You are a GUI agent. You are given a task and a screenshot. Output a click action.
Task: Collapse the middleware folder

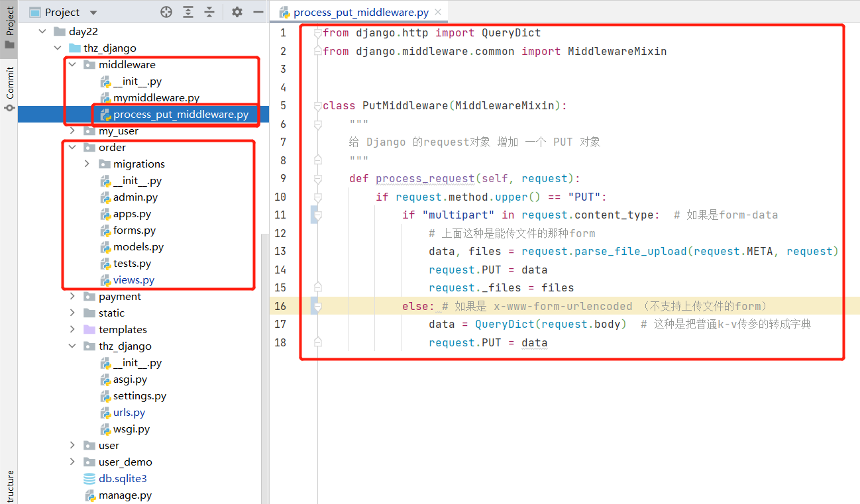72,64
